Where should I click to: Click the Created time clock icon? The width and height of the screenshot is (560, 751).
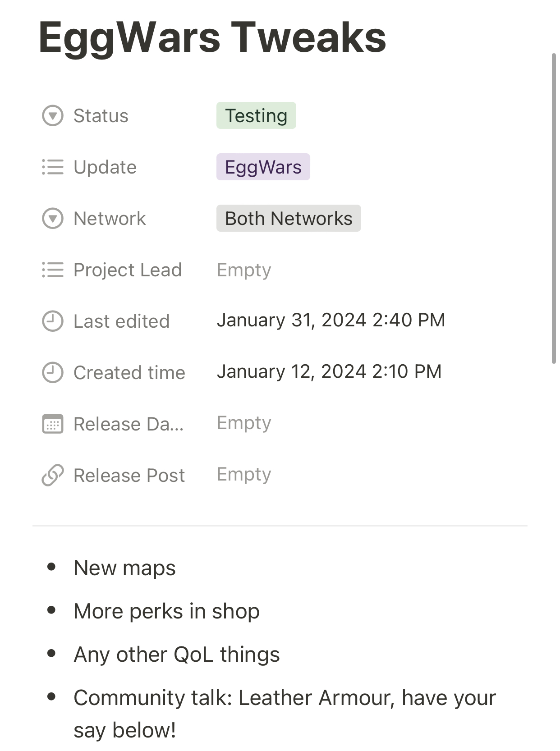coord(53,373)
